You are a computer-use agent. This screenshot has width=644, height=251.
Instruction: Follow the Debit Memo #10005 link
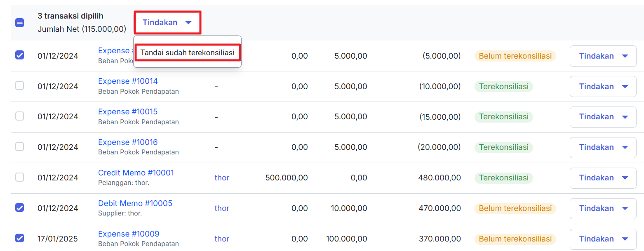tap(135, 204)
